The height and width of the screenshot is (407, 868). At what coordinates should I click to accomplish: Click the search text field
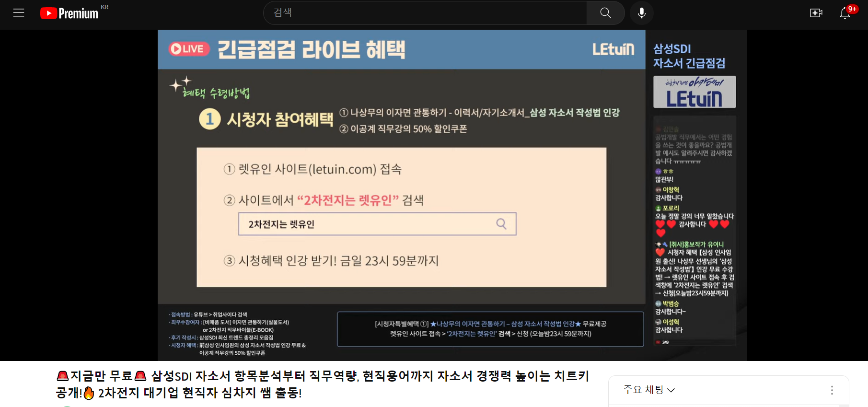click(x=425, y=13)
